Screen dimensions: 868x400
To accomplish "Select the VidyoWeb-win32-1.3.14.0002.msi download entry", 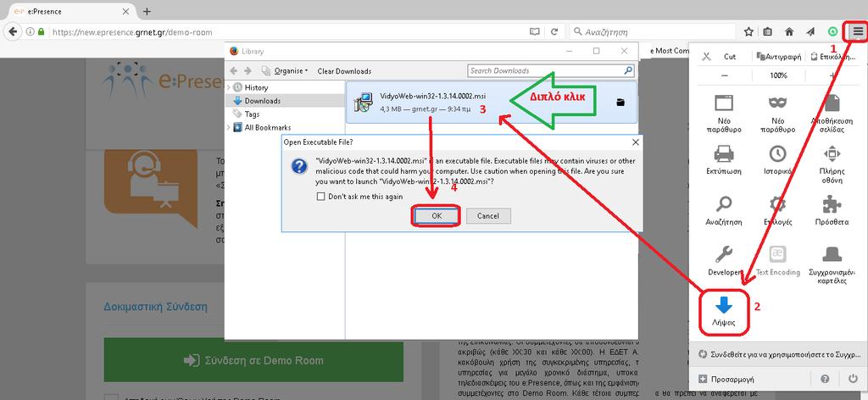I will coord(492,103).
